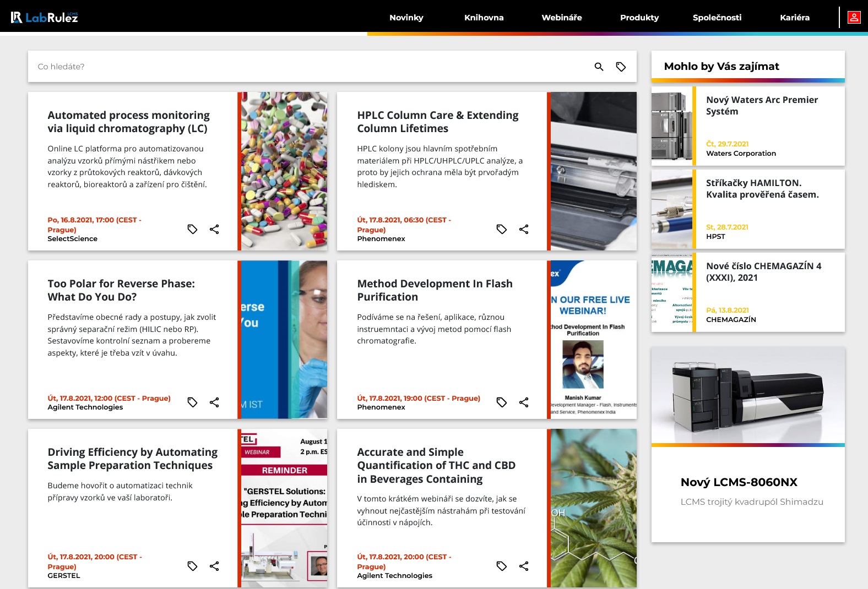868x589 pixels.
Task: Click GERSTEL organizer name
Action: (x=63, y=576)
